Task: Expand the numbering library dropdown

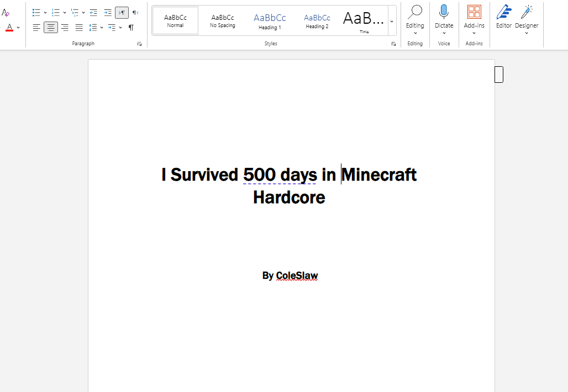Action: [x=65, y=13]
